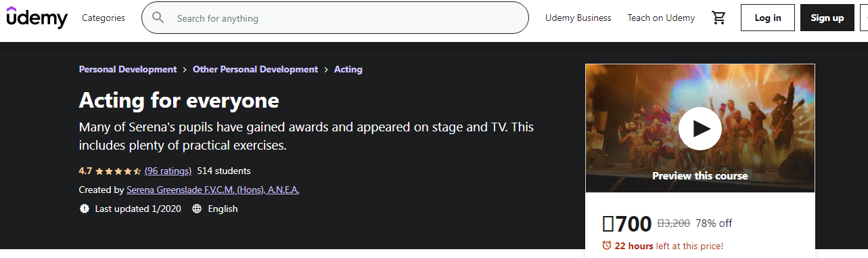The height and width of the screenshot is (258, 868).
Task: Open Teach on Udemy page
Action: [661, 18]
